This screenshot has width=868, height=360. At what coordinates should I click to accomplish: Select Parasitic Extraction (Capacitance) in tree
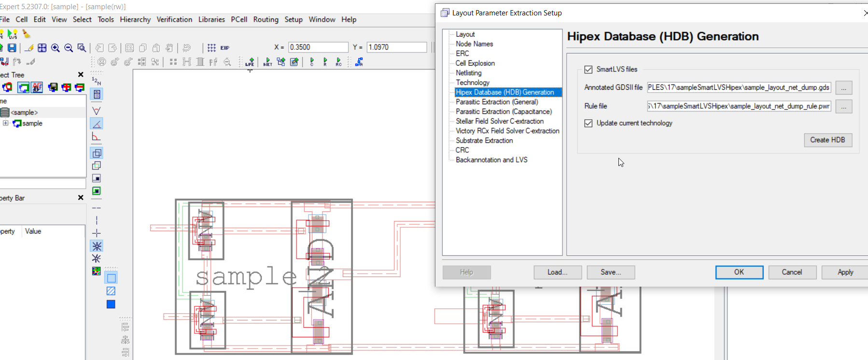(504, 111)
